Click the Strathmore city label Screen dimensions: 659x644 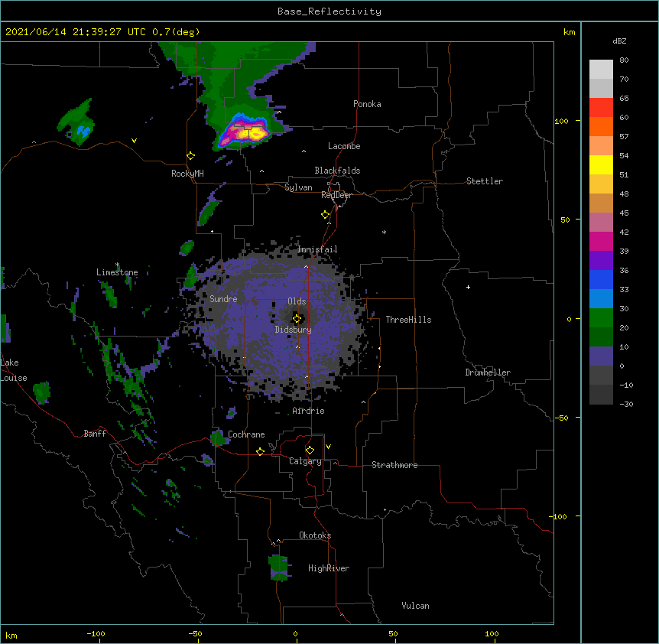pos(394,465)
